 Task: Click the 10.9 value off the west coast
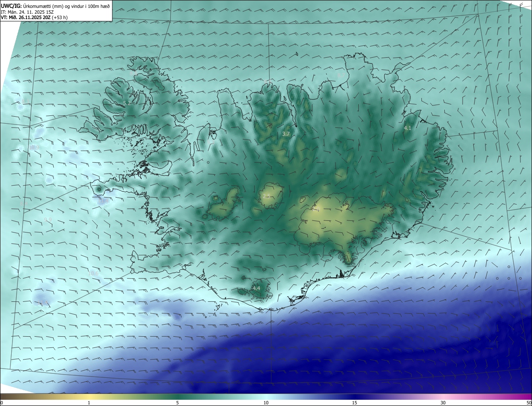click(34, 147)
